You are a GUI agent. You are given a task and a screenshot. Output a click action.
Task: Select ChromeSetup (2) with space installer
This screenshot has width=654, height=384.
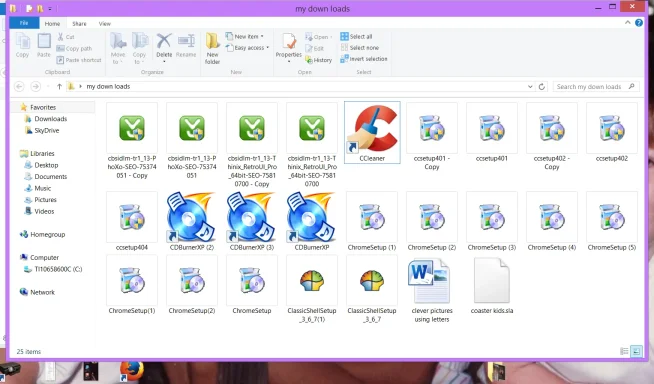click(x=432, y=217)
